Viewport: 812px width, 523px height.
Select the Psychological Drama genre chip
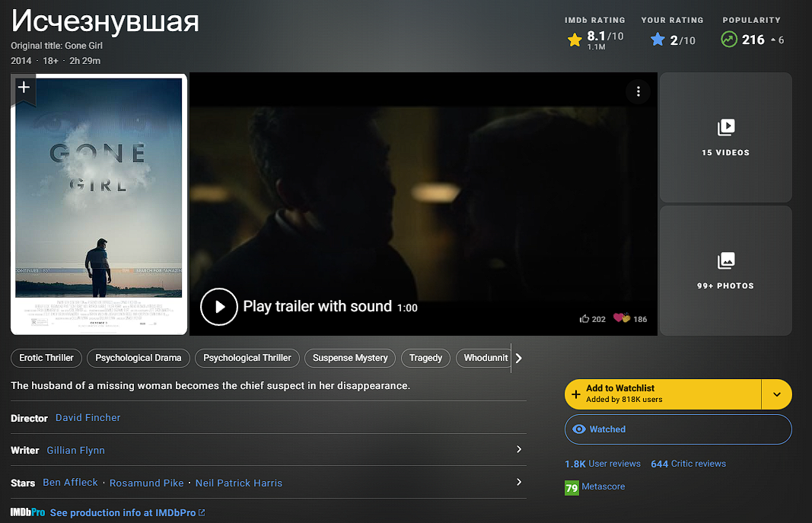click(139, 358)
